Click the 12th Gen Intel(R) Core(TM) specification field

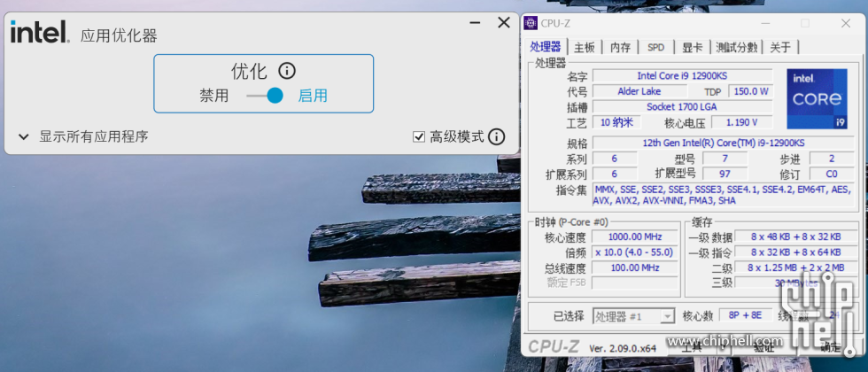(x=723, y=143)
